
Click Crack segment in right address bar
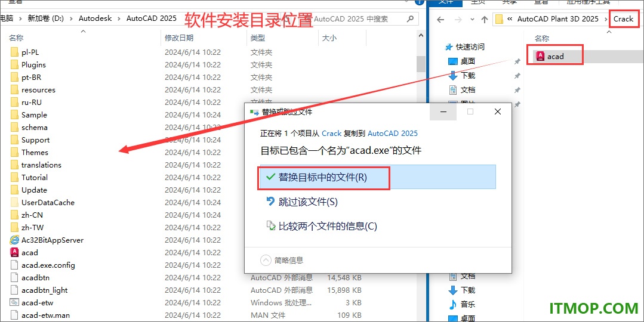[624, 19]
